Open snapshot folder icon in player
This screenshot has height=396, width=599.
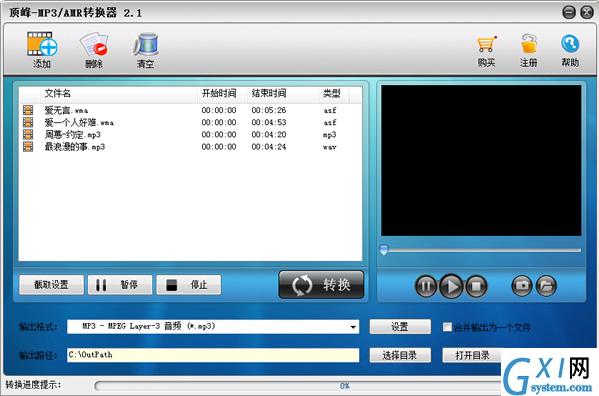tap(546, 286)
